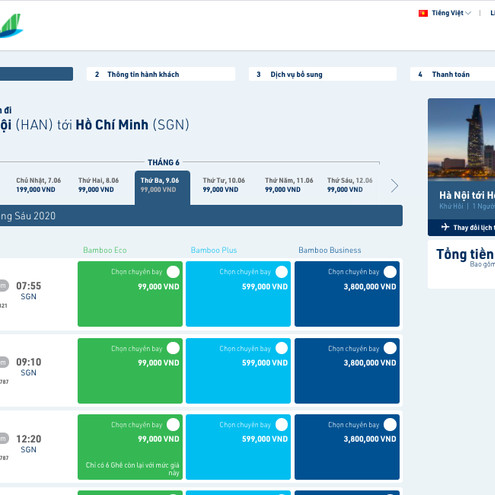The height and width of the screenshot is (495, 495).
Task: Select date tab Thứ Tư, 10.06
Action: 224,185
